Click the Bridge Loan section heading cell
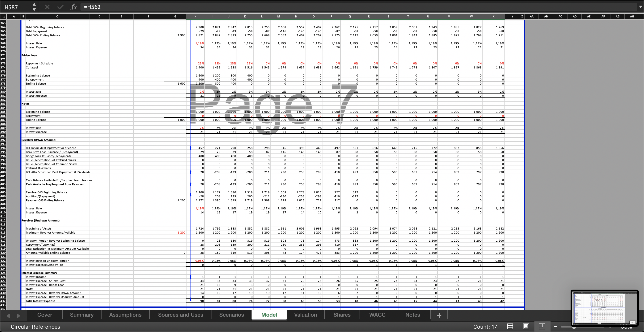 [29, 55]
